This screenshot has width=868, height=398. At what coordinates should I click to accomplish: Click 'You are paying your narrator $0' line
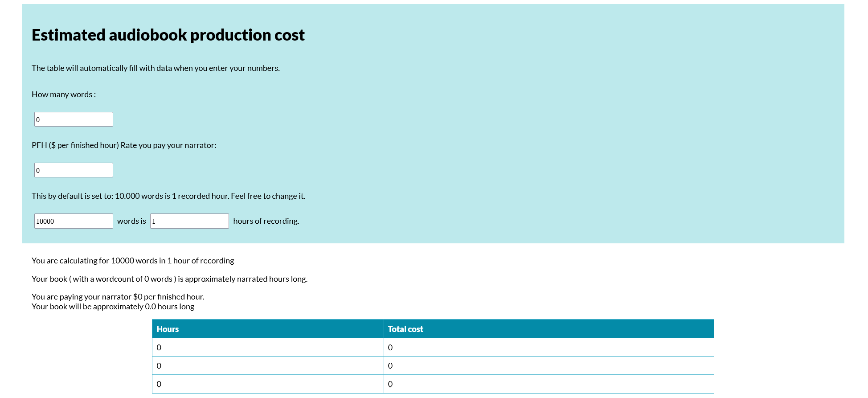(x=118, y=297)
